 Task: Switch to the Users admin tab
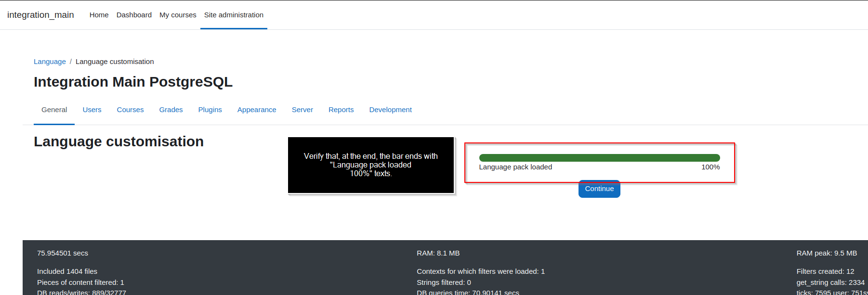(x=92, y=110)
